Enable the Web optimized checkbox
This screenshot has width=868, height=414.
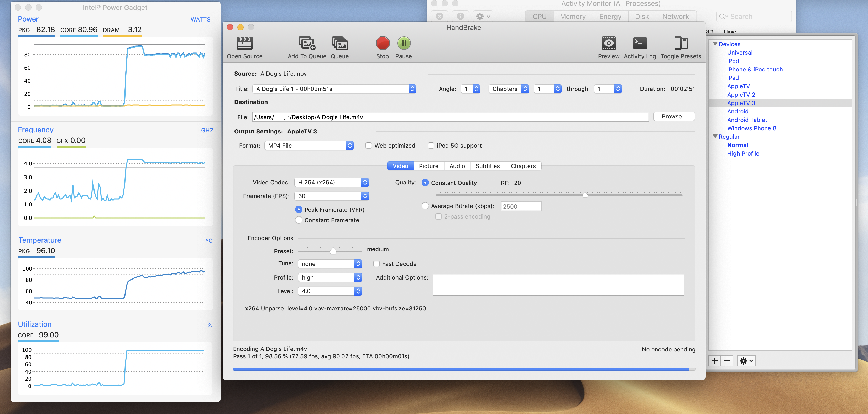(x=369, y=146)
